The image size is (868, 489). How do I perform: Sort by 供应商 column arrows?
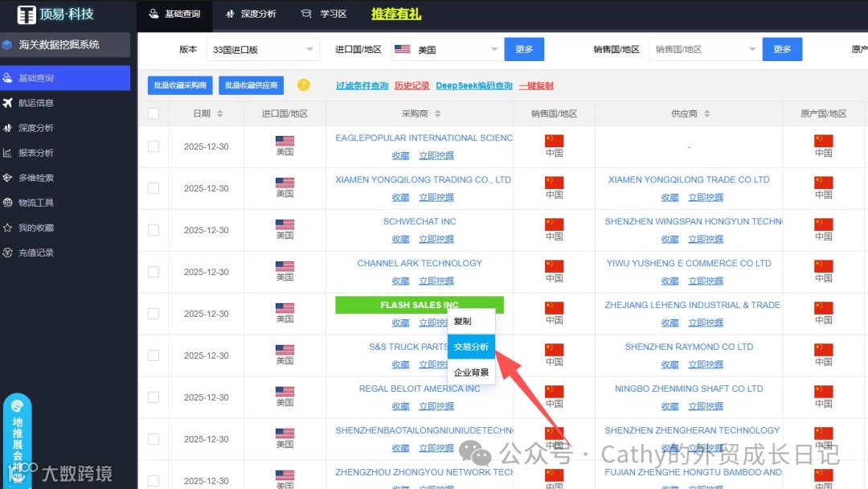click(707, 113)
